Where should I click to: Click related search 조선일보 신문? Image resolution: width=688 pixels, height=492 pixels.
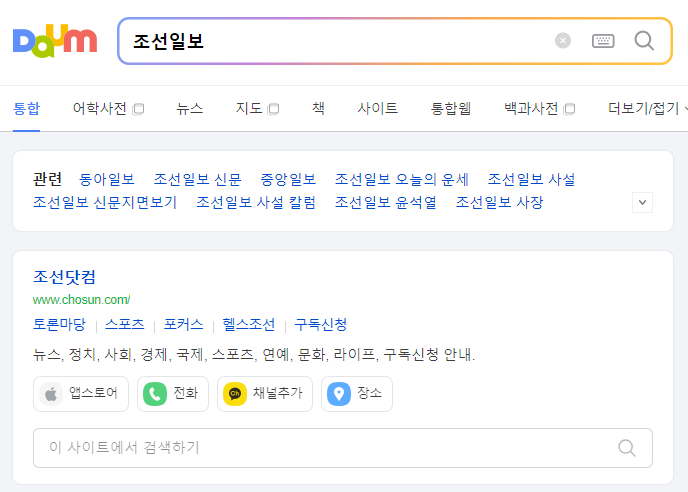pos(197,179)
